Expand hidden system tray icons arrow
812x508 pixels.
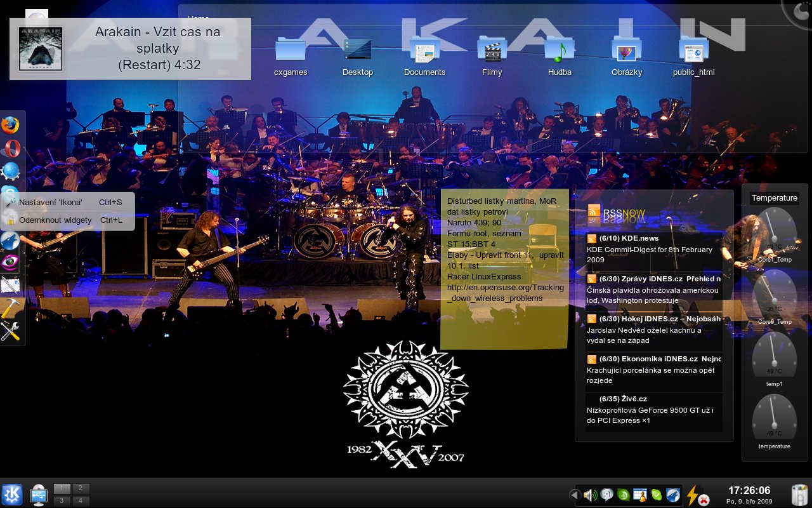[x=574, y=495]
